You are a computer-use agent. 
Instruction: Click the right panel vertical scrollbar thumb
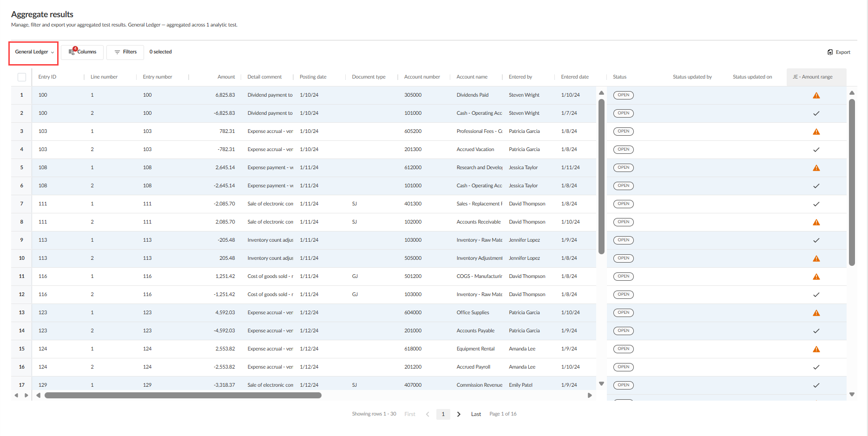coord(852,182)
